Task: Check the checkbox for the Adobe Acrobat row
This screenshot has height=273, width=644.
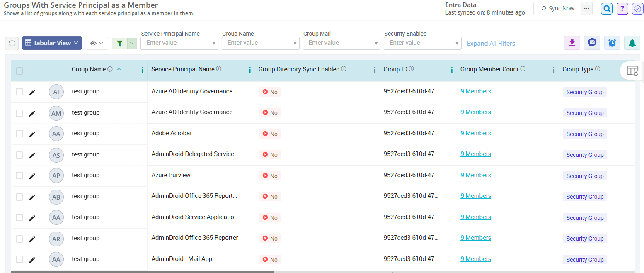Action: tap(19, 134)
